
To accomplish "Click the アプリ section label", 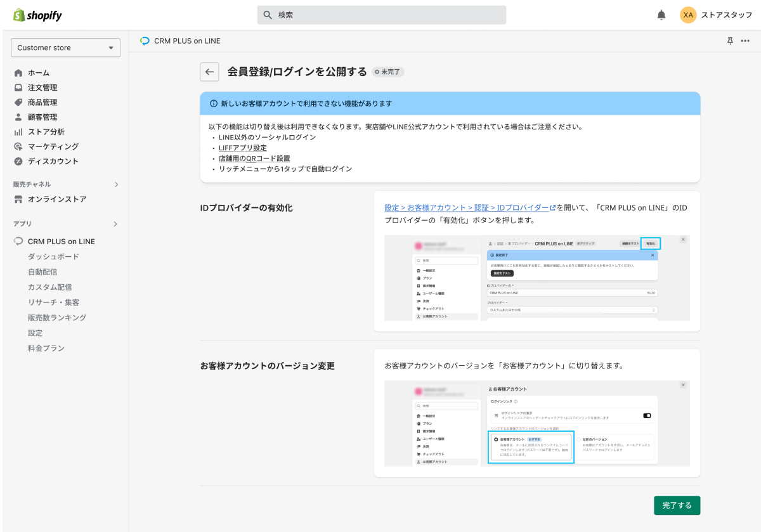I will point(22,224).
